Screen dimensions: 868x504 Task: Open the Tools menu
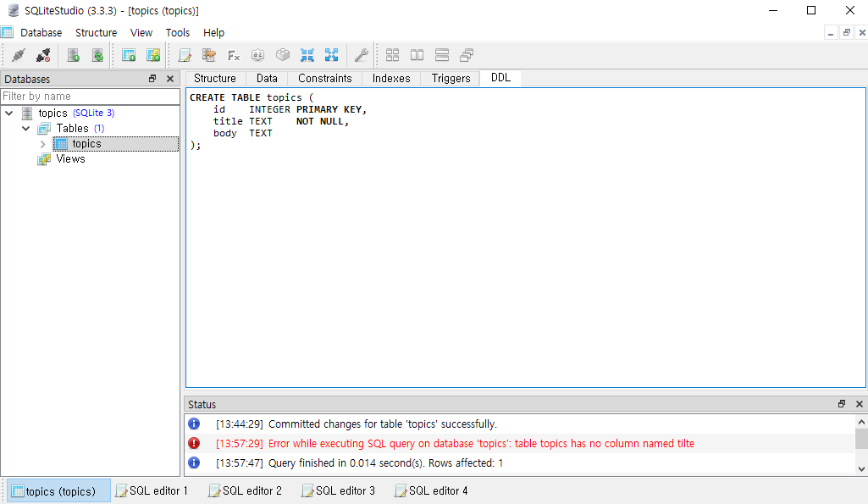click(x=178, y=33)
